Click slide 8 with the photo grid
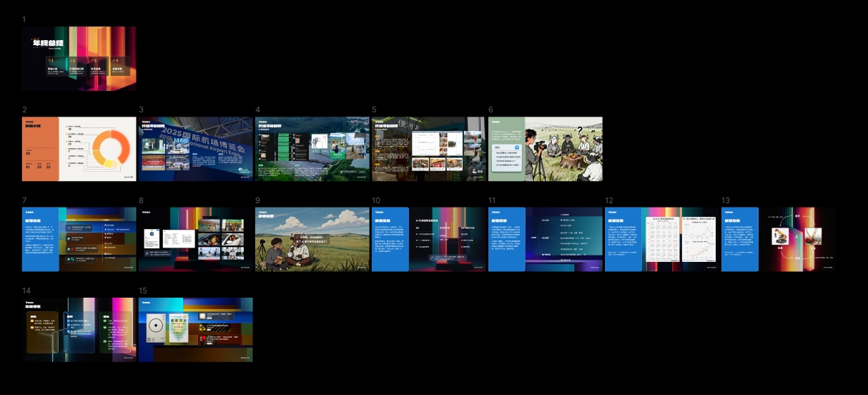This screenshot has width=868, height=395. [195, 239]
